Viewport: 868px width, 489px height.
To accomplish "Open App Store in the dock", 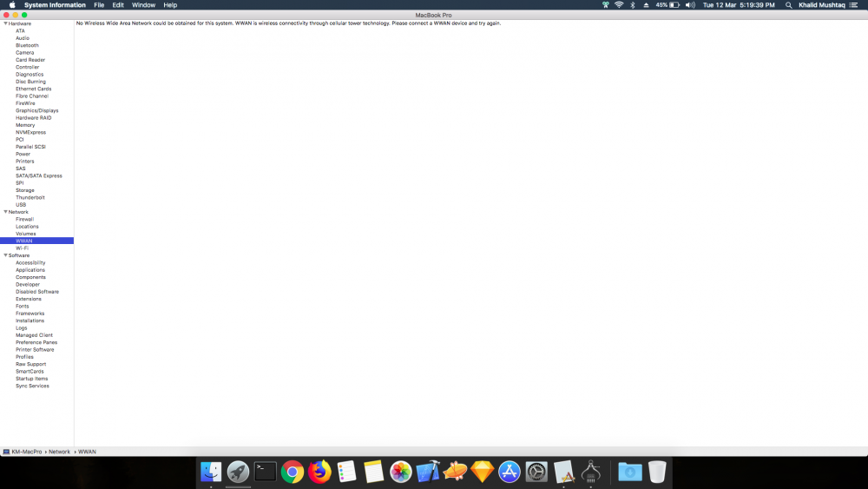I will [510, 472].
